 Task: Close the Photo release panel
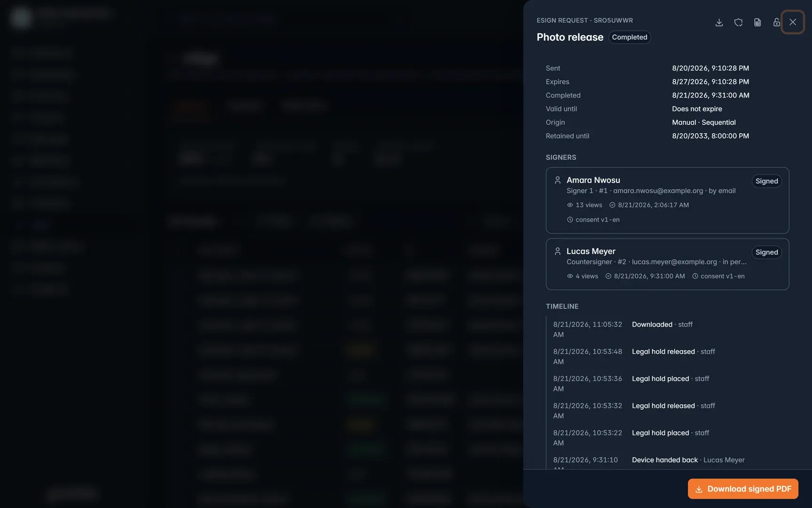pyautogui.click(x=793, y=22)
